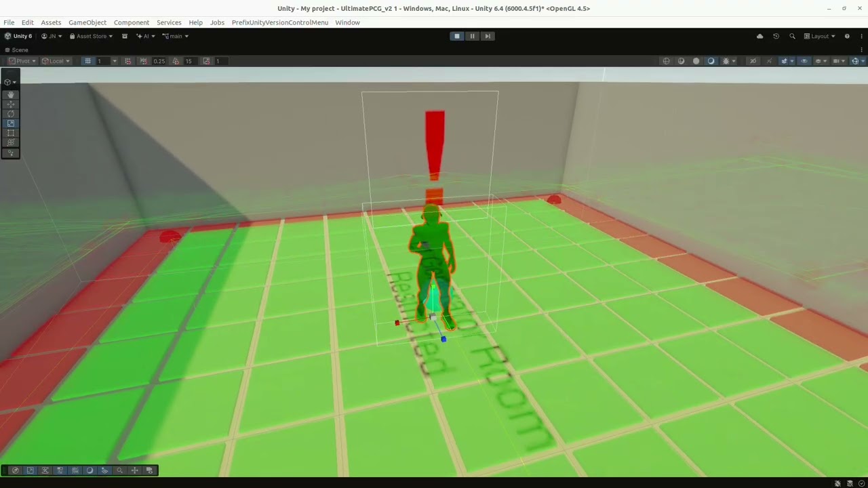
Task: Open the File menu
Action: [9, 22]
